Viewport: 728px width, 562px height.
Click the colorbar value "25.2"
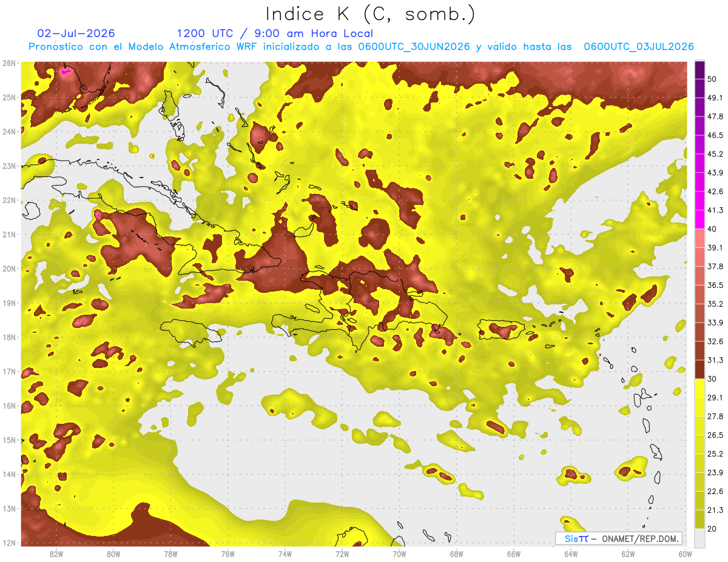coord(715,454)
